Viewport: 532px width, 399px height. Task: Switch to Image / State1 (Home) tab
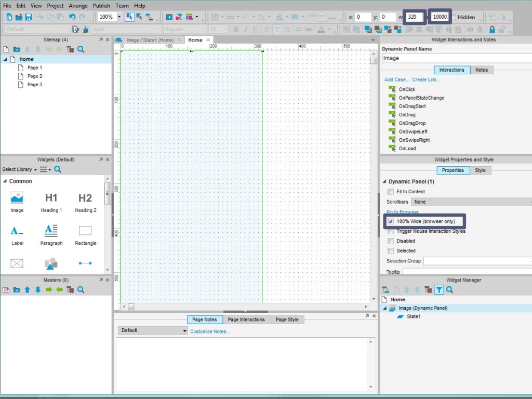tap(150, 40)
